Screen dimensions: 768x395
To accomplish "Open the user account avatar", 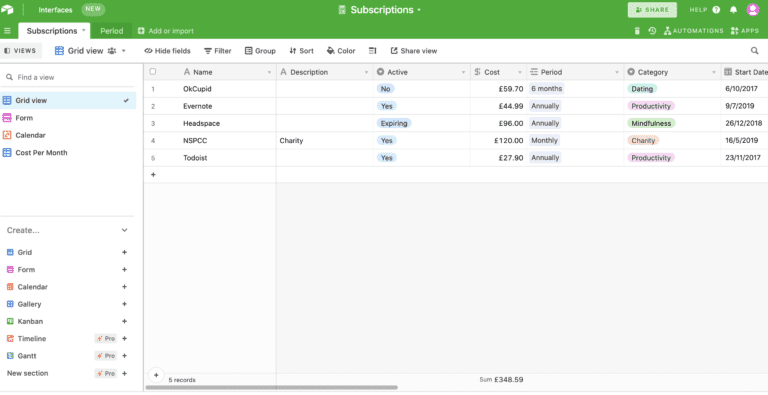I will pyautogui.click(x=752, y=9).
